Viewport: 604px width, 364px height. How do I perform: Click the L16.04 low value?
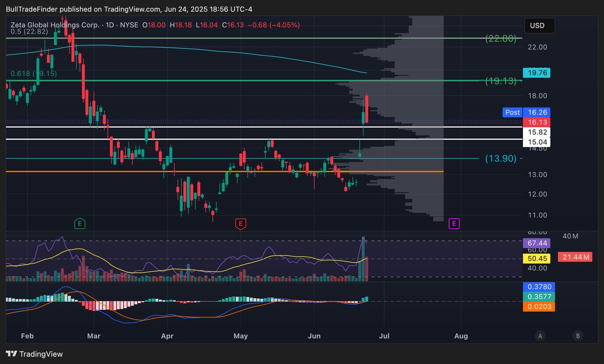click(x=206, y=25)
